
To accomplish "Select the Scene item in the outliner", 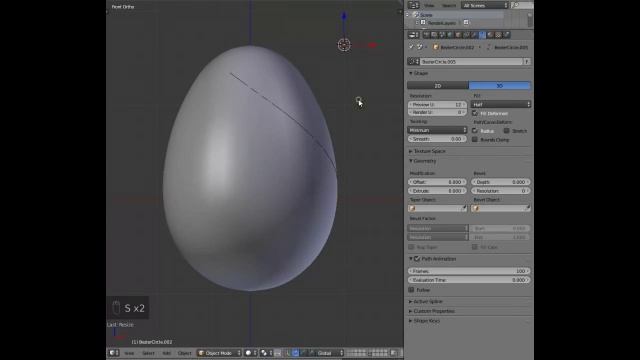I will 427,15.
